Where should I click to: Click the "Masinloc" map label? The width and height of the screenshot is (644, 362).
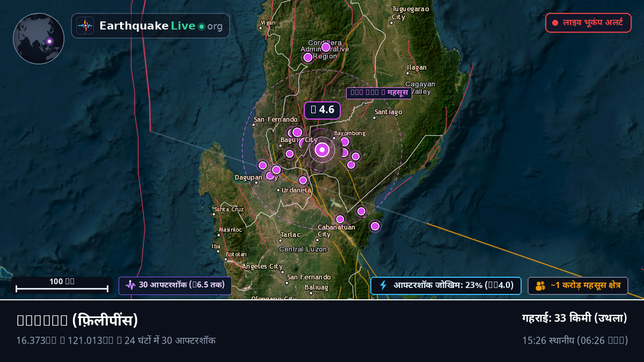coord(231,230)
